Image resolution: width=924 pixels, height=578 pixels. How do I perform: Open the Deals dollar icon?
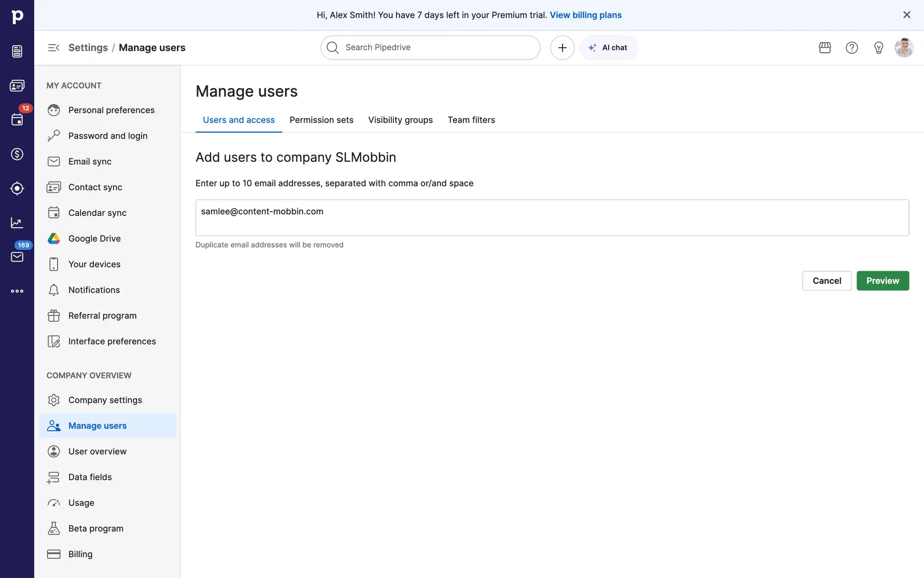click(17, 154)
